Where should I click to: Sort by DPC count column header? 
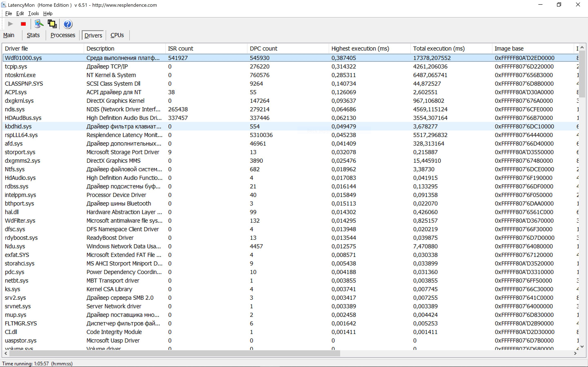pyautogui.click(x=263, y=49)
